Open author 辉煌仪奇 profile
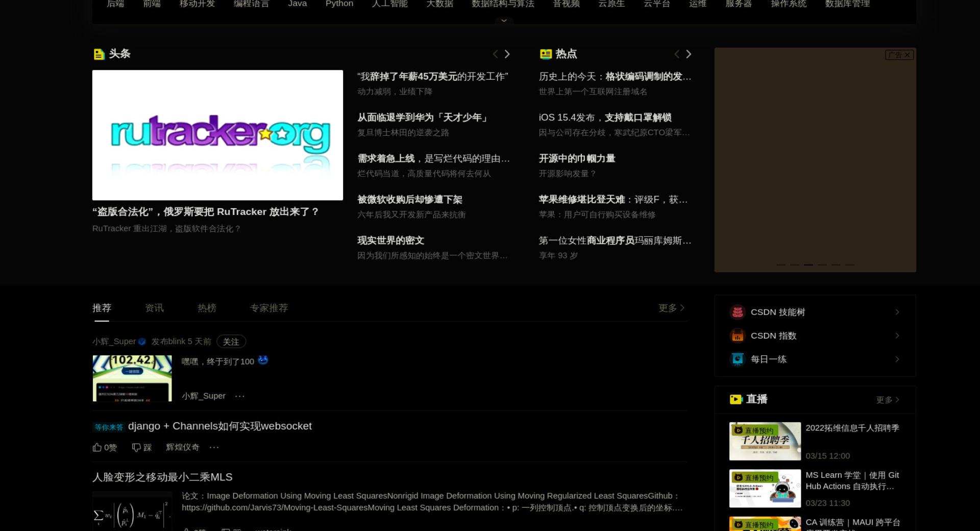This screenshot has width=980, height=531. (x=182, y=447)
